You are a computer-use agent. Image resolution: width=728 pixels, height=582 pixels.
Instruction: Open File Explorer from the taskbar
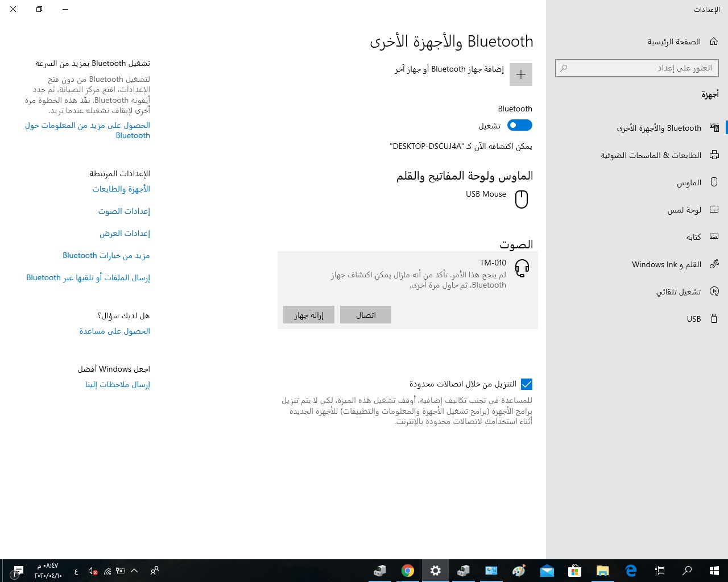click(603, 571)
